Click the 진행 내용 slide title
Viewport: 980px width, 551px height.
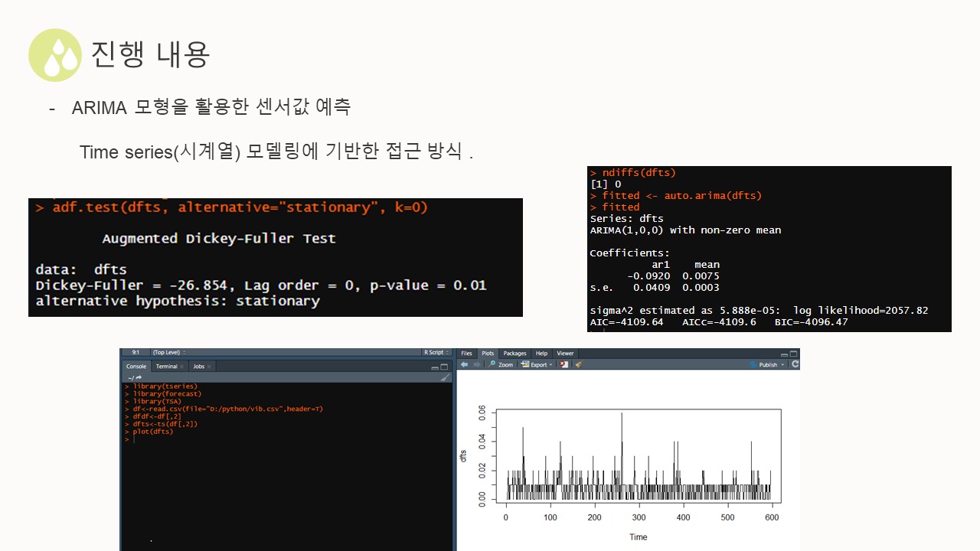click(x=150, y=54)
